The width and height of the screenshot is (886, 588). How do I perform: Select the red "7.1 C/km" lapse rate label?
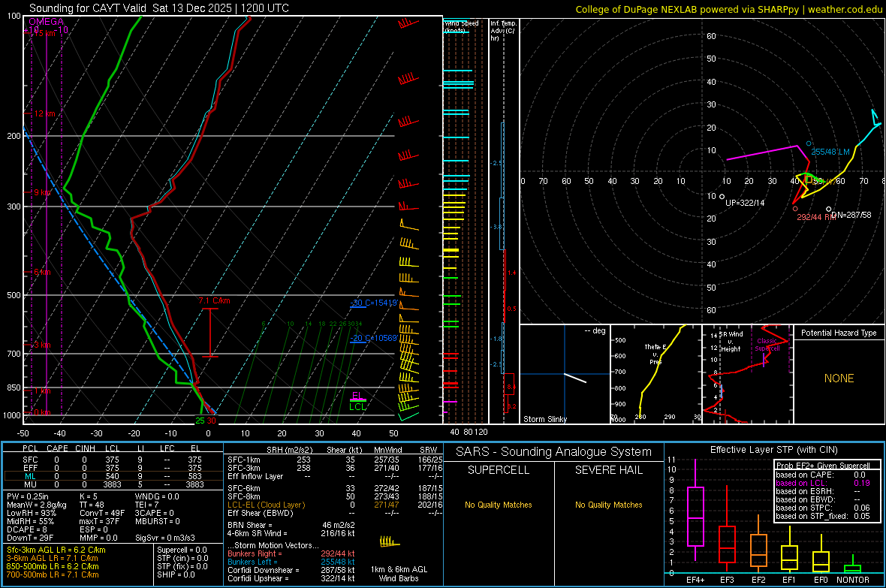(x=214, y=301)
